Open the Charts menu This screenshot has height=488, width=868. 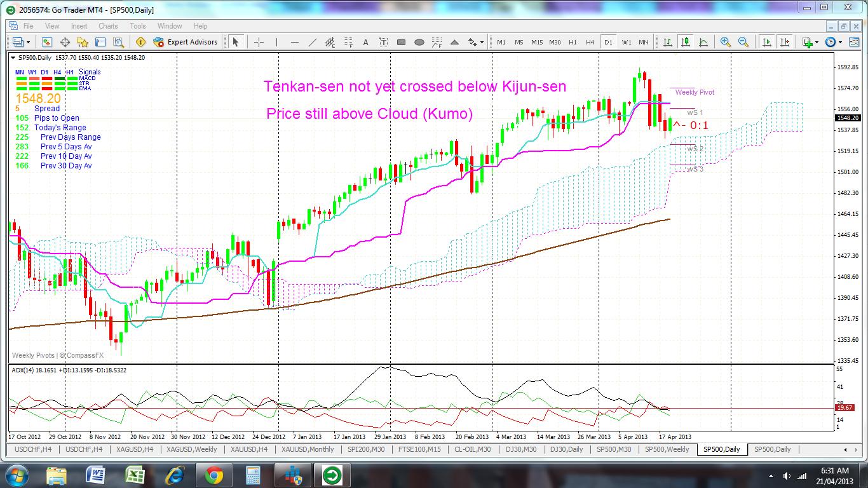point(108,26)
